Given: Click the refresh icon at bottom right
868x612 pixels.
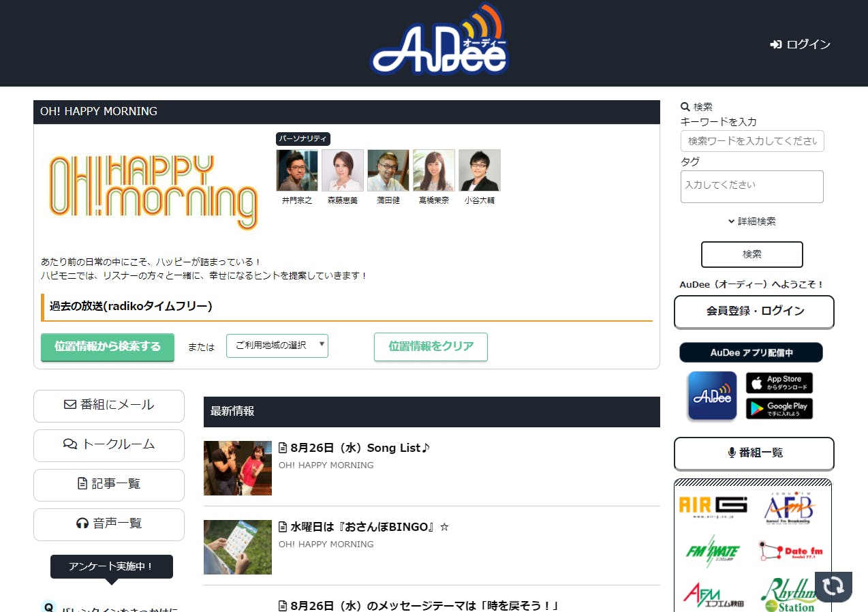Looking at the screenshot, I should (x=833, y=587).
